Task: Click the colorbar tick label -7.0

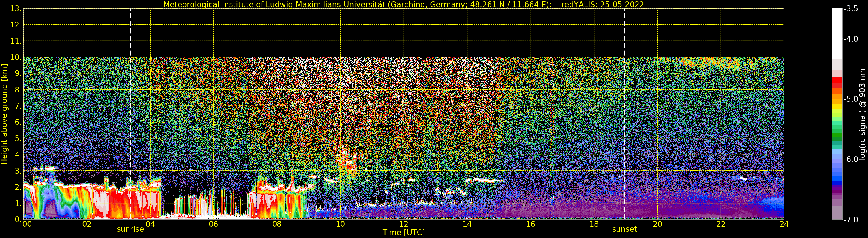Action: 851,220
